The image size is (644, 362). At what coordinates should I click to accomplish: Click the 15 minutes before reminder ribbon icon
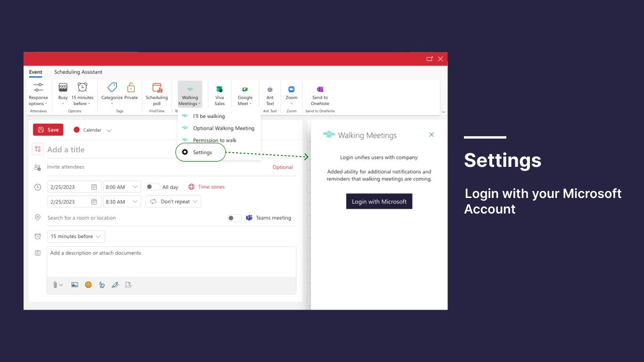[x=83, y=87]
